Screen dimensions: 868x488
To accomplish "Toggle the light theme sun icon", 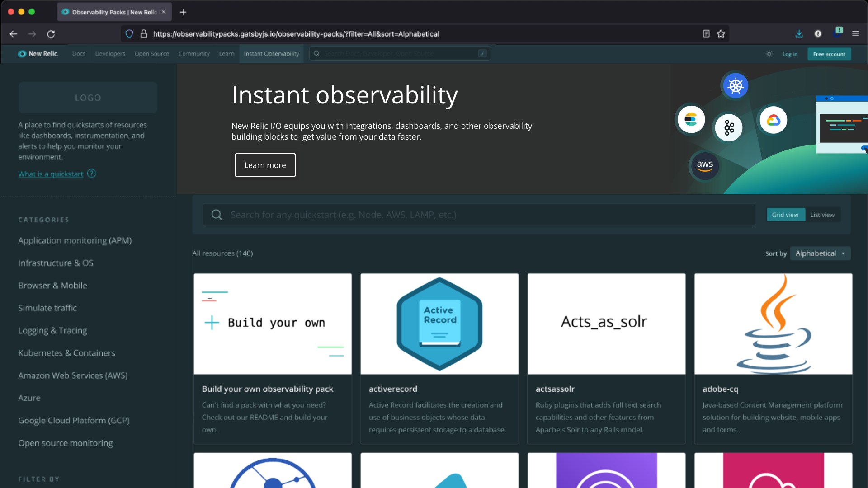I will coord(769,53).
